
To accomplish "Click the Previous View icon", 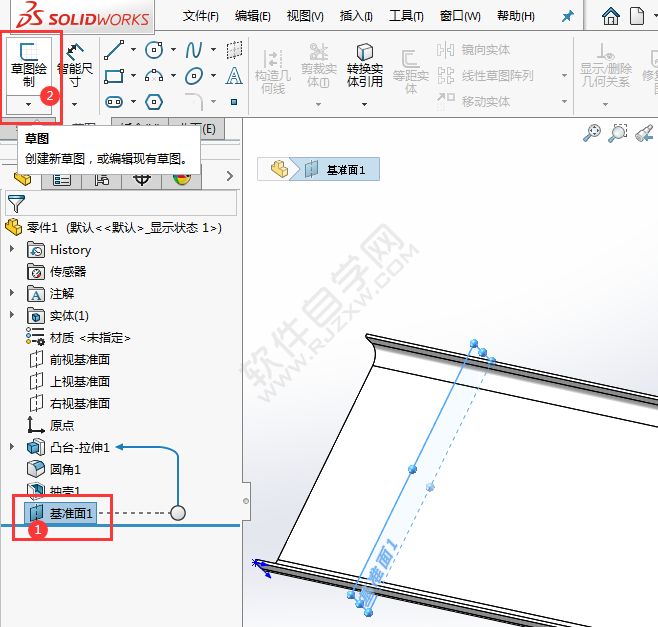I will pos(645,133).
